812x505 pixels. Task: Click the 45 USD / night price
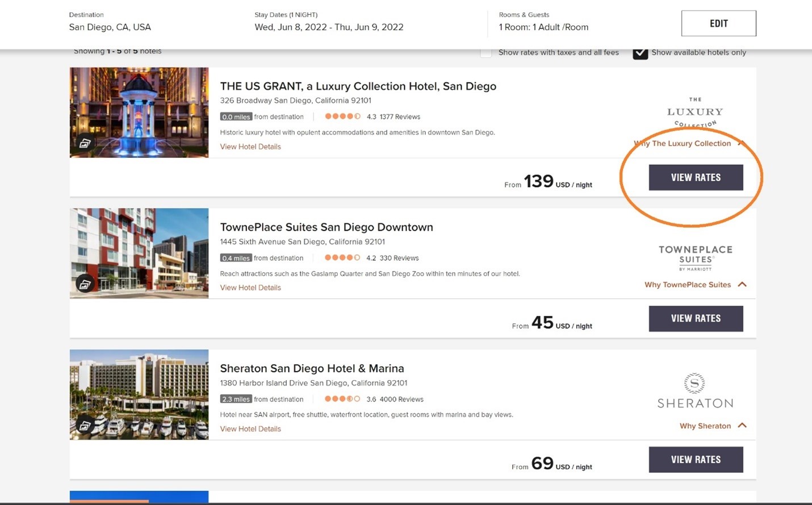pyautogui.click(x=562, y=323)
